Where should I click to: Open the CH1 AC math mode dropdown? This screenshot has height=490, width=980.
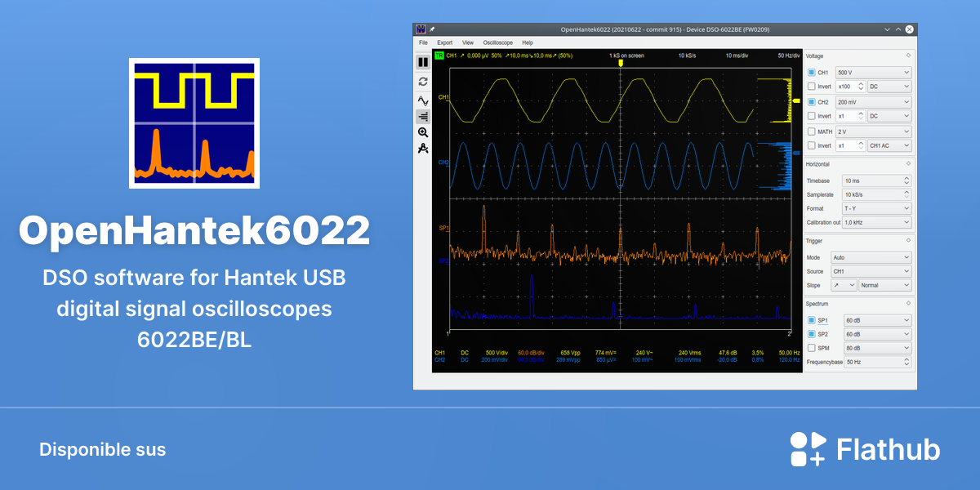(889, 145)
